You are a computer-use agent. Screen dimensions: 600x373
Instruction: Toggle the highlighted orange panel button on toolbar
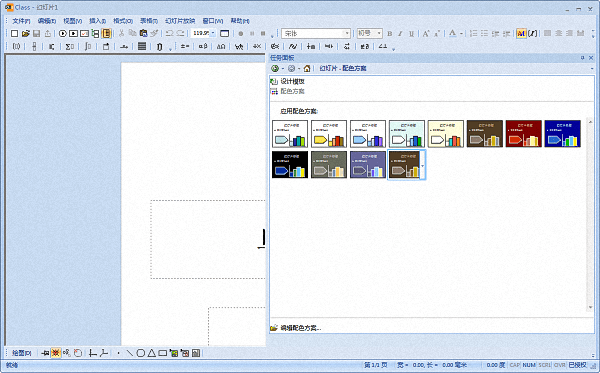click(106, 34)
